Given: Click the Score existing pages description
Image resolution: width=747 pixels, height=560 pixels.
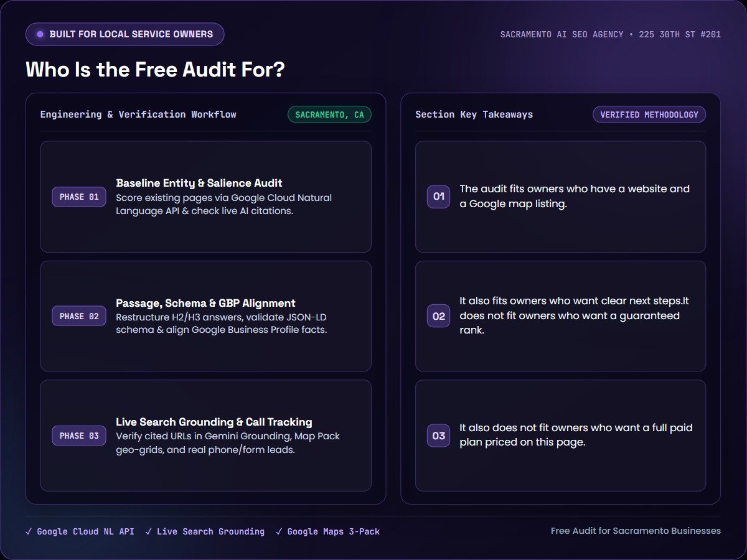Looking at the screenshot, I should [223, 204].
